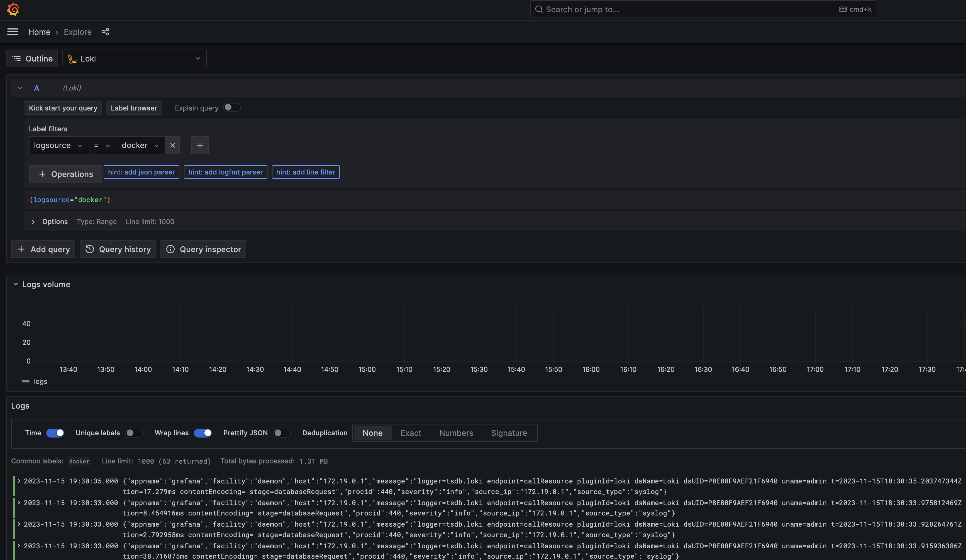Add a new label filter with plus icon
Viewport: 966px width, 560px height.
tap(200, 145)
